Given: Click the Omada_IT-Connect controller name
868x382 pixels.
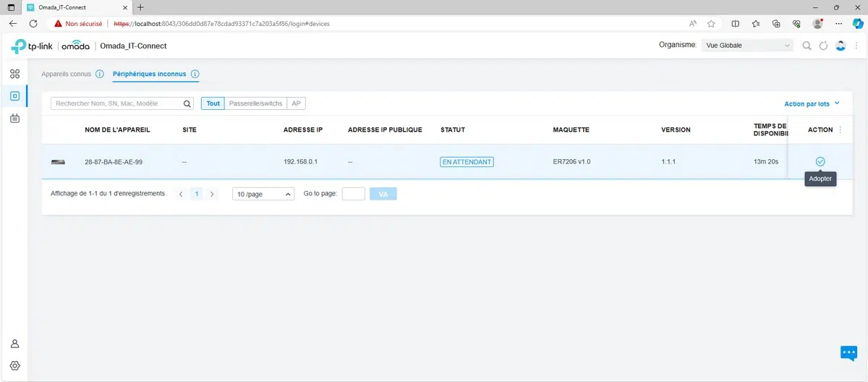Looking at the screenshot, I should (133, 46).
